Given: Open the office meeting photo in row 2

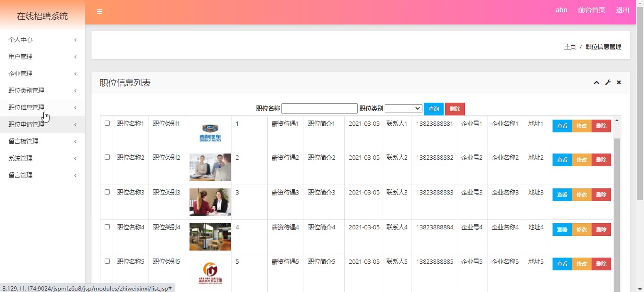Looking at the screenshot, I should (x=210, y=167).
